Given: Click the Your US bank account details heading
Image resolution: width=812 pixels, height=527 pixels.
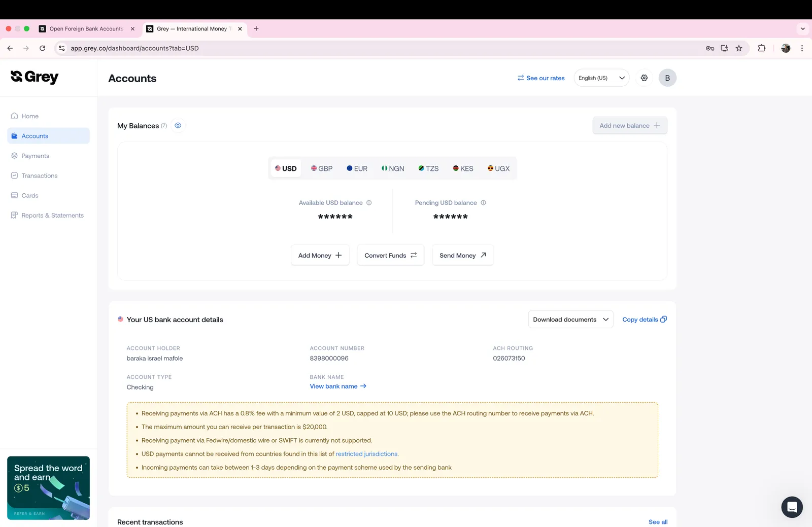Looking at the screenshot, I should click(175, 320).
